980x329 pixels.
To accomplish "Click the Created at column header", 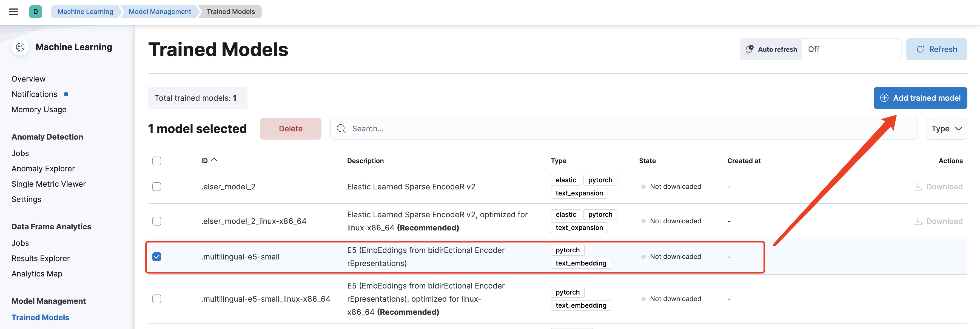I will pyautogui.click(x=744, y=161).
